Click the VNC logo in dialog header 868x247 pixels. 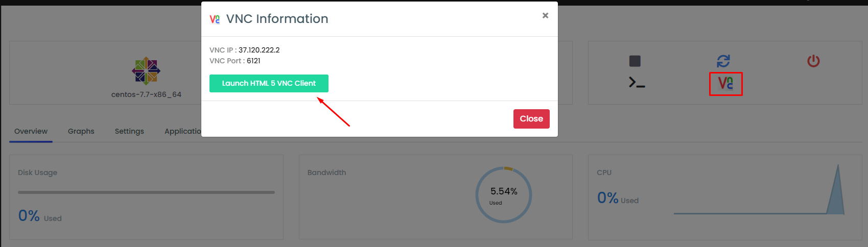click(215, 19)
